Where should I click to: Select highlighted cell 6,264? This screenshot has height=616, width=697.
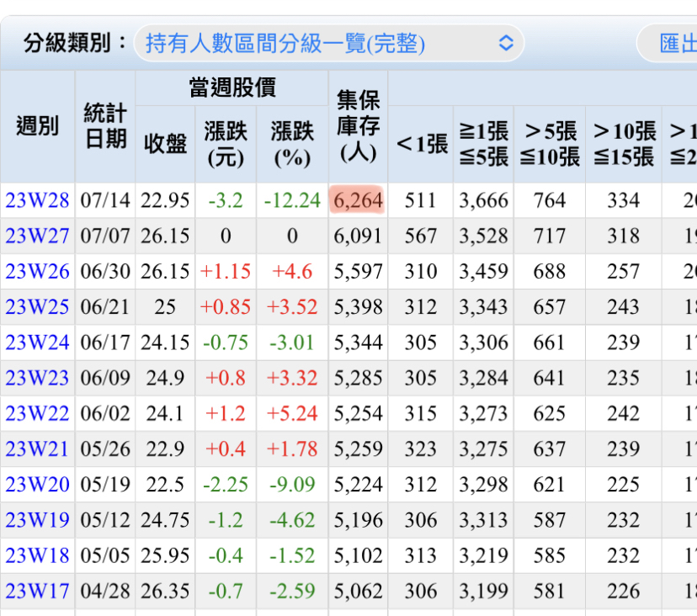pyautogui.click(x=359, y=200)
